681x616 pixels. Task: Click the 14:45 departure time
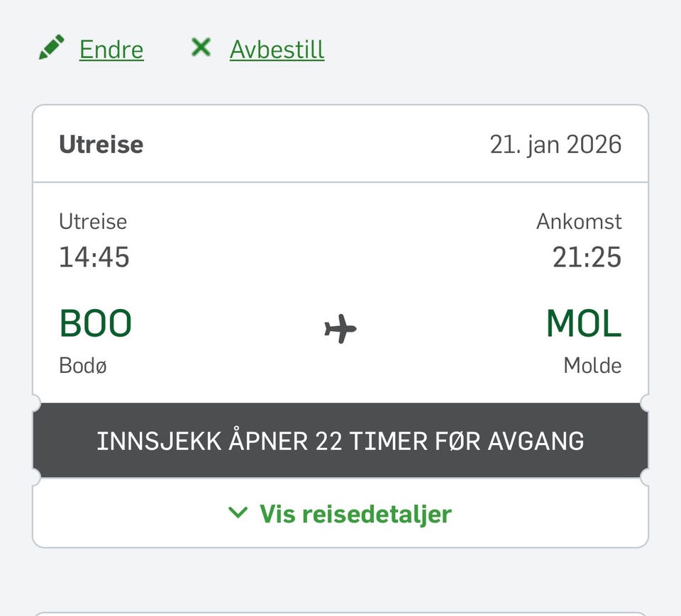(94, 257)
